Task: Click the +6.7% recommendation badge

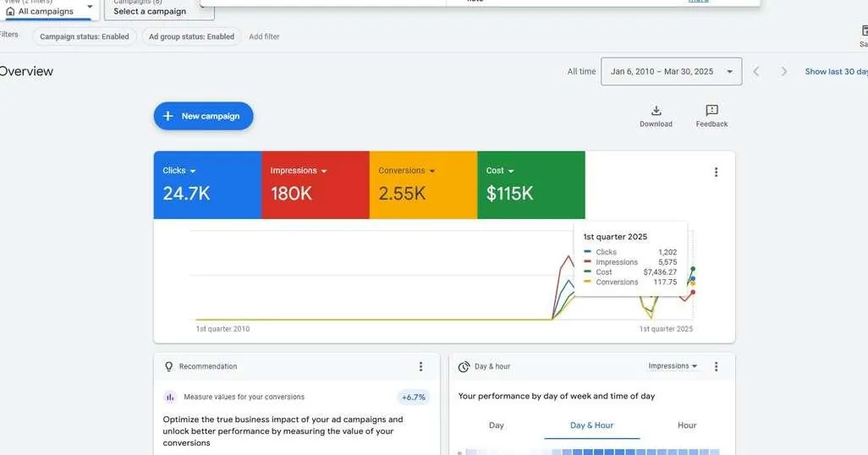Action: [x=414, y=397]
